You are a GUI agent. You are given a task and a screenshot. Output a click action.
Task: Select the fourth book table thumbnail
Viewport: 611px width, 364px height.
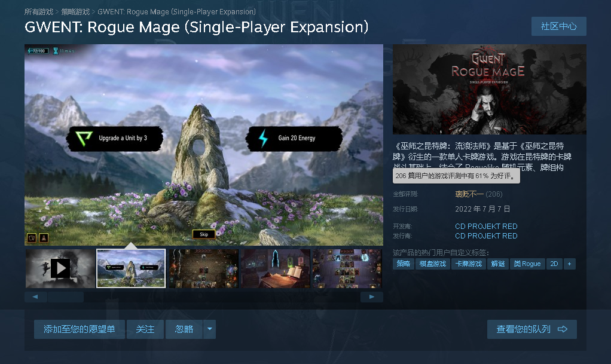point(275,268)
